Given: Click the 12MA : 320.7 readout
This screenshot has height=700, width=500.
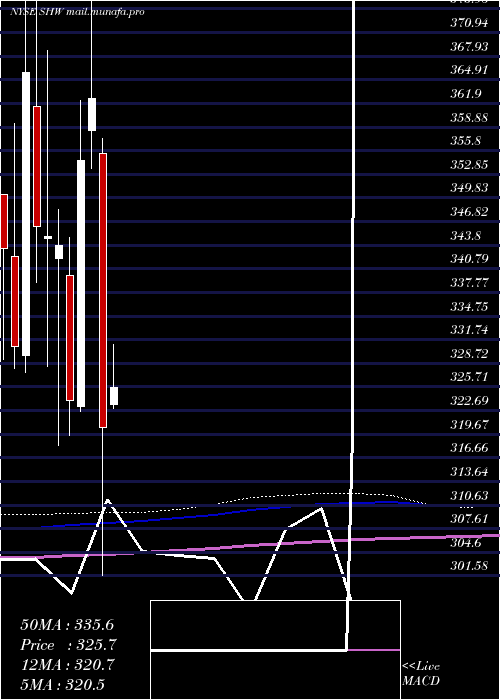Looking at the screenshot, I should point(68,665).
